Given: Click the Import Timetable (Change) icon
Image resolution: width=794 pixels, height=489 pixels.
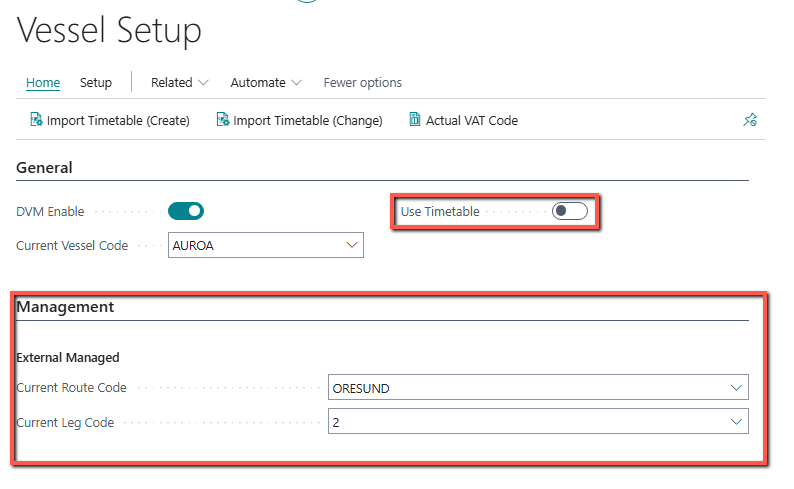Looking at the screenshot, I should point(222,119).
